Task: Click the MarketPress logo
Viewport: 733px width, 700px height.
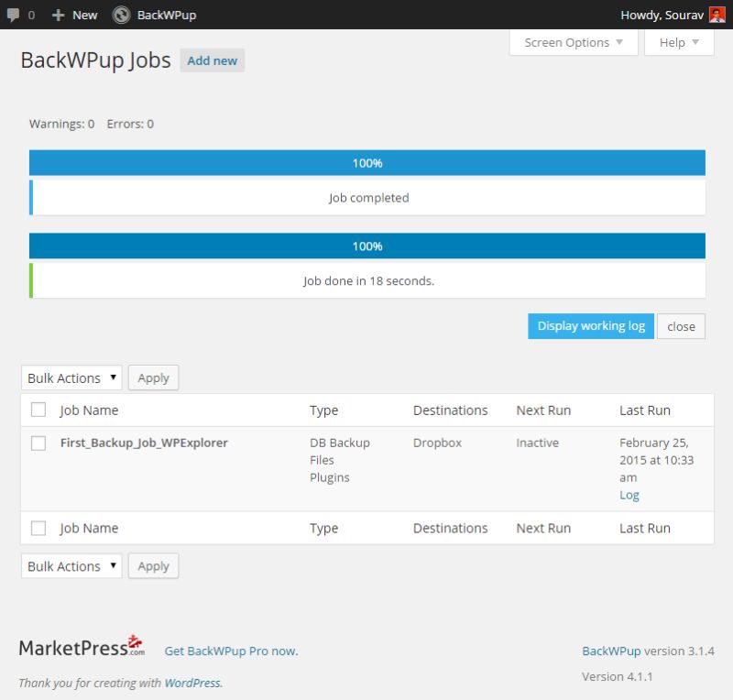Action: (x=82, y=647)
